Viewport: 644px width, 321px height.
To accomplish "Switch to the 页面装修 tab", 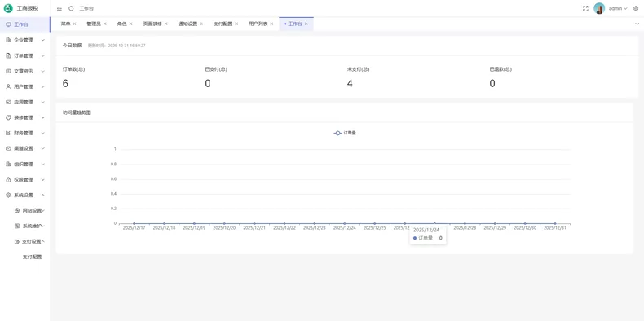I will 152,24.
